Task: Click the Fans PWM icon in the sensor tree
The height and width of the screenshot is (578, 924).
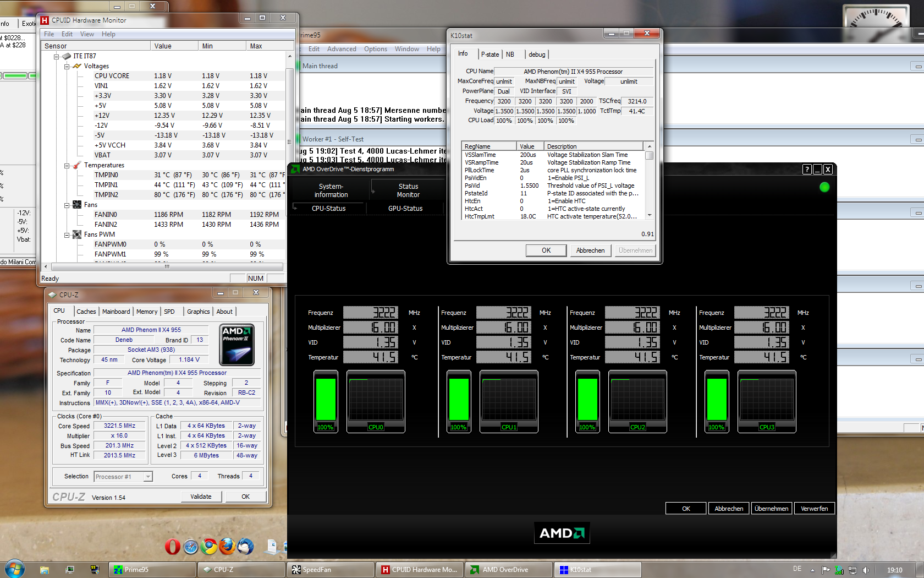Action: tap(77, 235)
